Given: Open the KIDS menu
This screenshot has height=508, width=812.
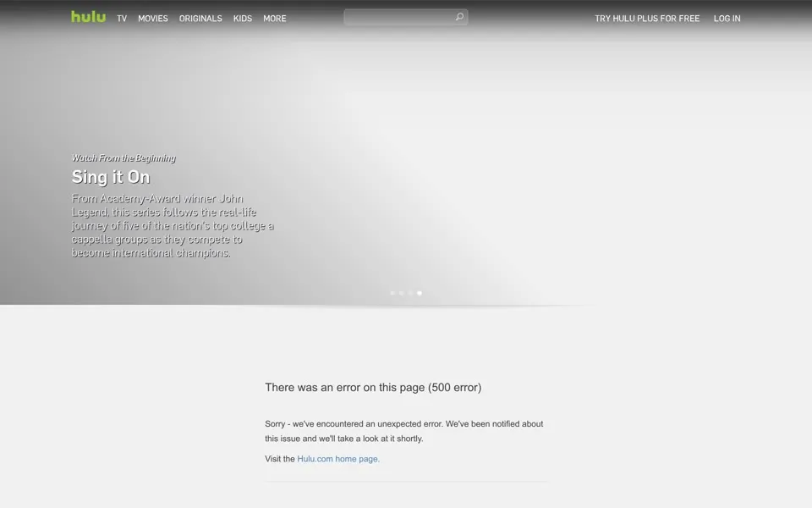Looking at the screenshot, I should 243,19.
